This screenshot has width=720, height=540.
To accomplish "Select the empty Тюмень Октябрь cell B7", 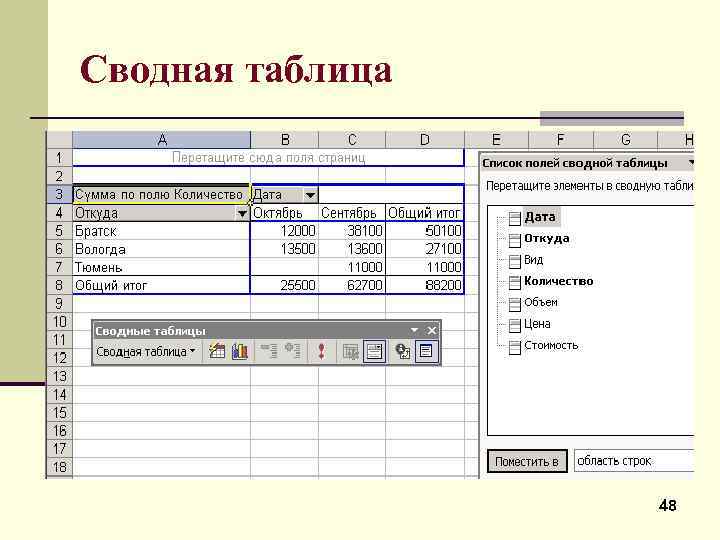I will tap(284, 267).
